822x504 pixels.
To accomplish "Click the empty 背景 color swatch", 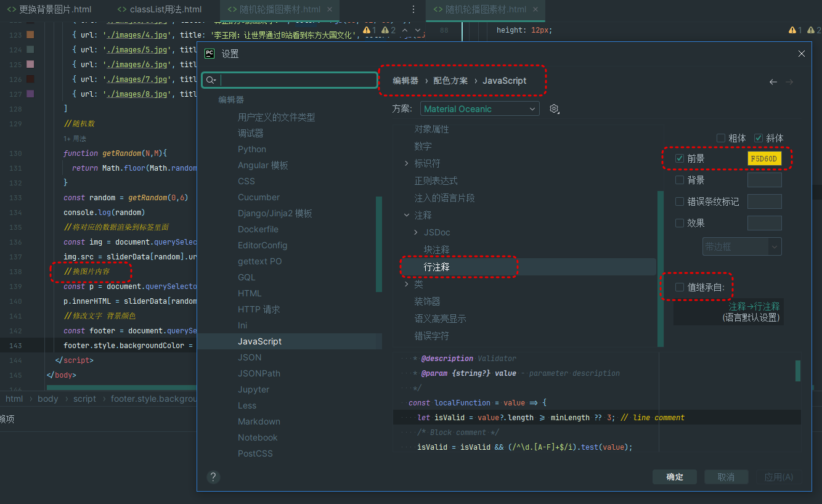I will pyautogui.click(x=764, y=180).
